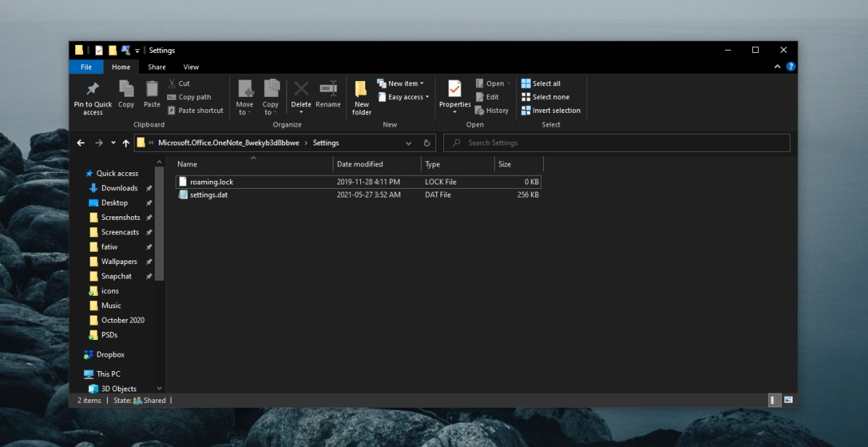Click the Settings path segment
Viewport: 868px width, 447px height.
325,143
